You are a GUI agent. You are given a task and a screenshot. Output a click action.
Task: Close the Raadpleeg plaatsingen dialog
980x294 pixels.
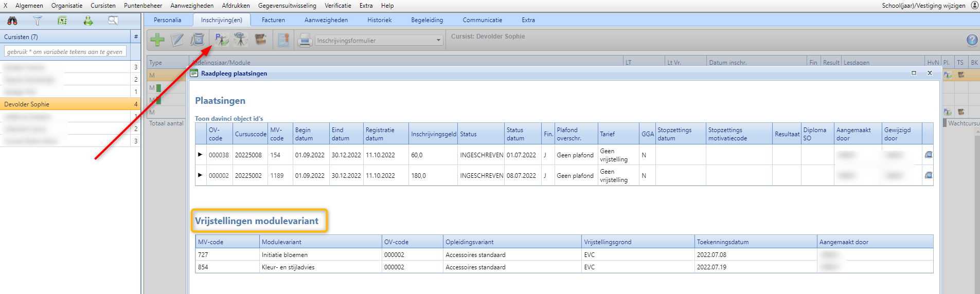930,73
